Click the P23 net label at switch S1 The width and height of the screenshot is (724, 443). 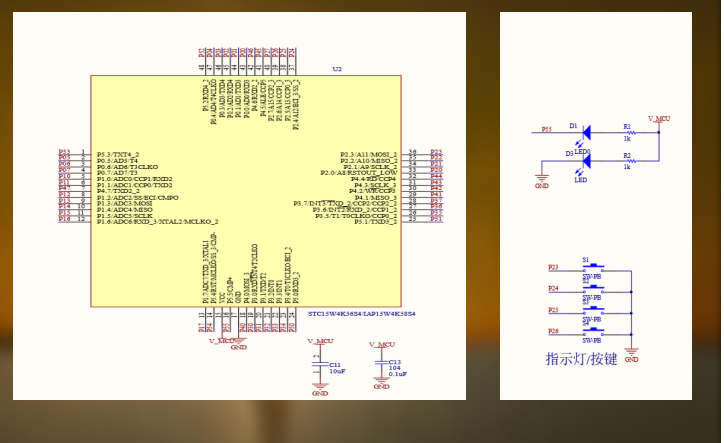(x=553, y=267)
